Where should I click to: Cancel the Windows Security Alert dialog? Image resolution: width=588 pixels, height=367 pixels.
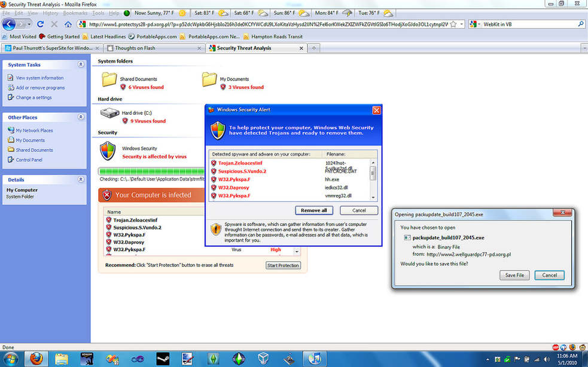(x=359, y=210)
